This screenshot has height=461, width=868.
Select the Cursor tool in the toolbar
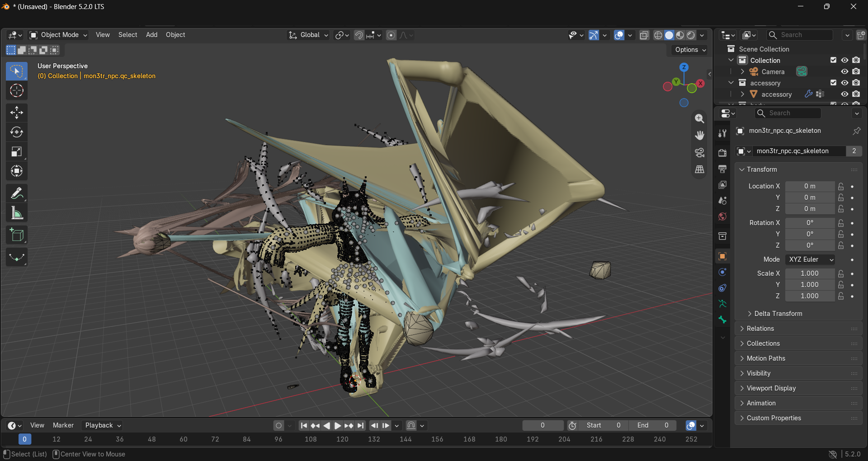coord(17,91)
